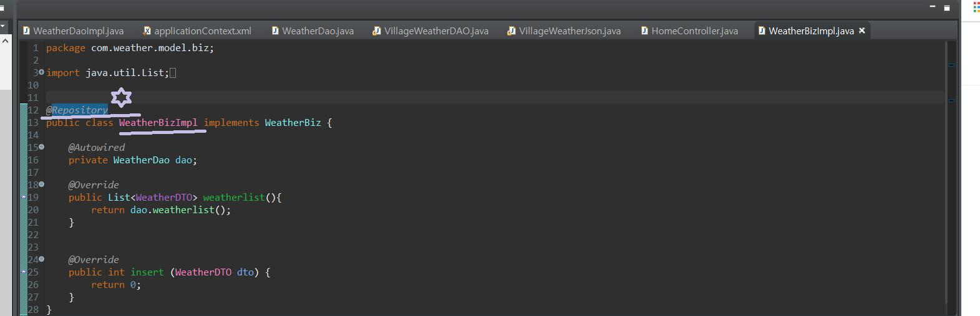
Task: Click the implements keyword
Action: (231, 123)
